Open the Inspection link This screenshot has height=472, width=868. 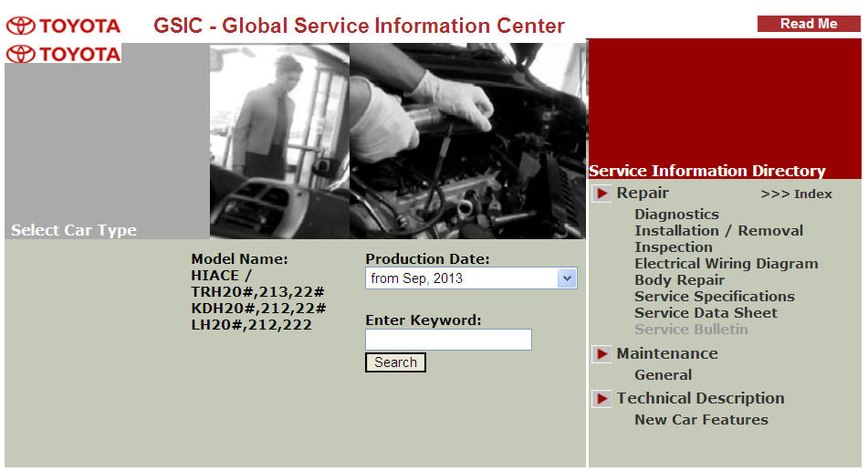(674, 247)
